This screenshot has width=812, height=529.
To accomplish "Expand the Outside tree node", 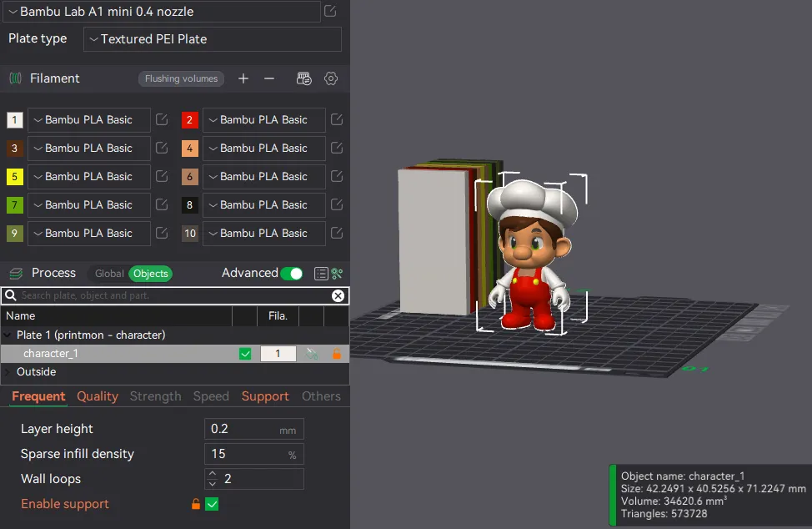I will (x=8, y=372).
